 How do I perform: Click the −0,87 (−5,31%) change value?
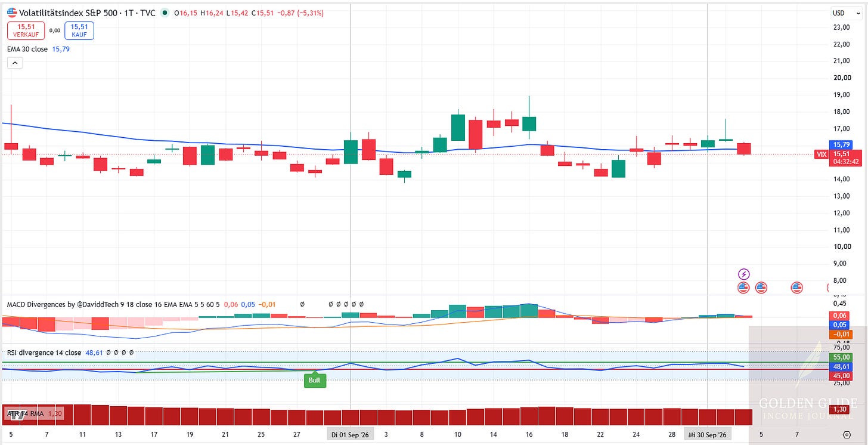pos(301,13)
